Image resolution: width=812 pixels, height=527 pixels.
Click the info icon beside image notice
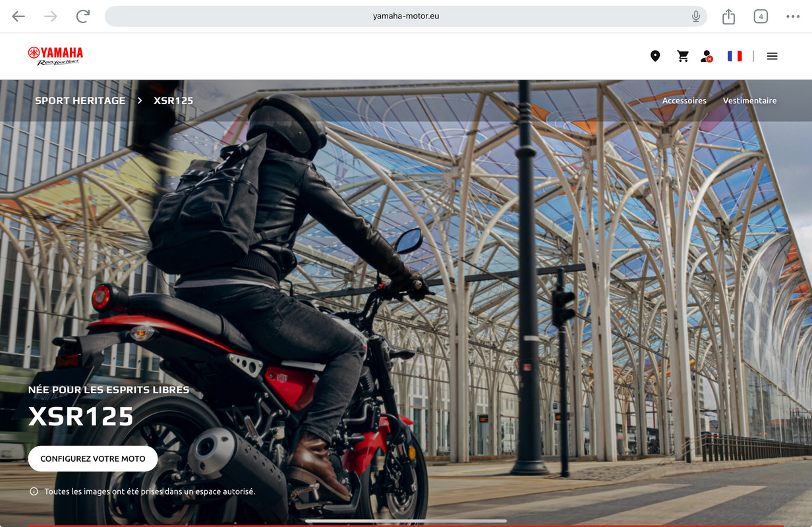pyautogui.click(x=34, y=491)
